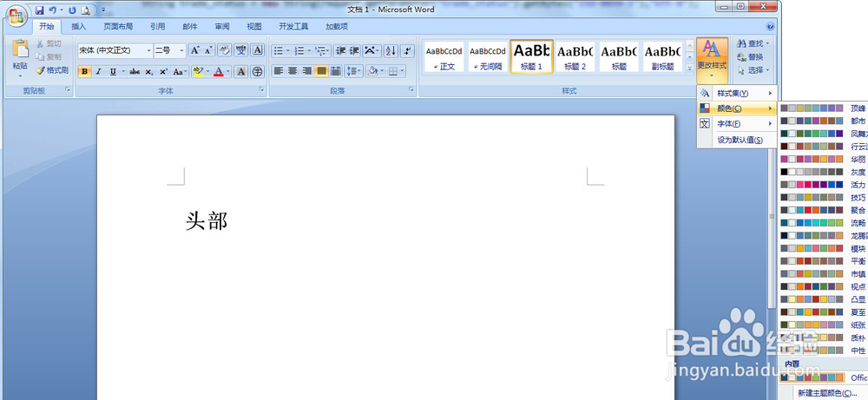Open print preview from Quick Access toolbar
868x400 pixels.
coord(86,10)
